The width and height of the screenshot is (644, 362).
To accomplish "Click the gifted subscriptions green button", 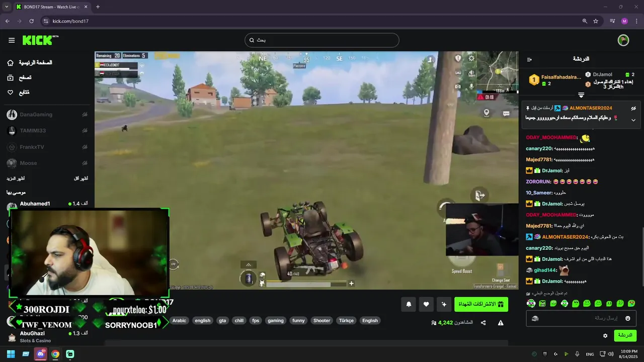I will coord(481,304).
